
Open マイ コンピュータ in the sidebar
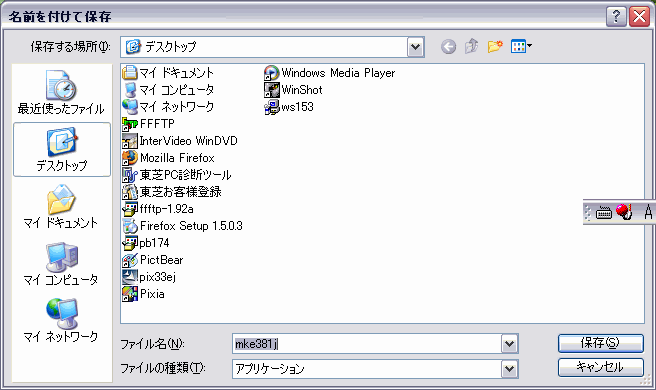[61, 263]
